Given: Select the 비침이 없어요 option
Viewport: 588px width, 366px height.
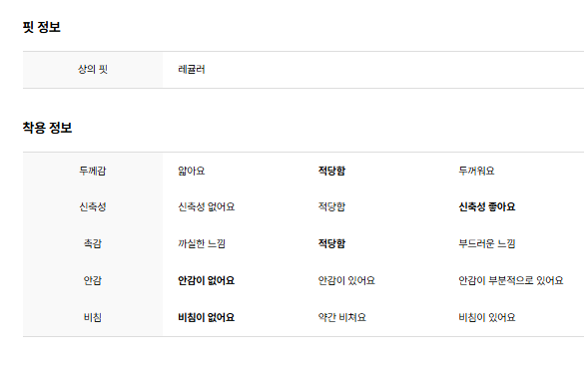Looking at the screenshot, I should 207,318.
